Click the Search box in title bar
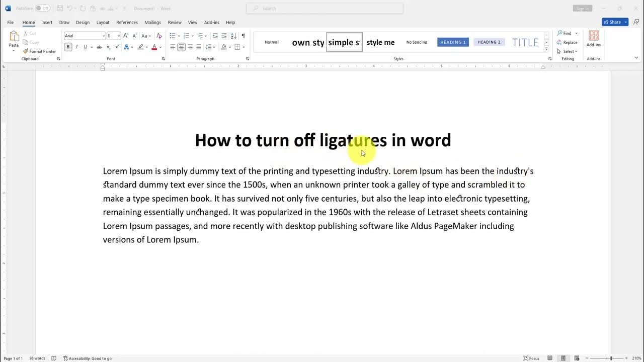 [325, 9]
